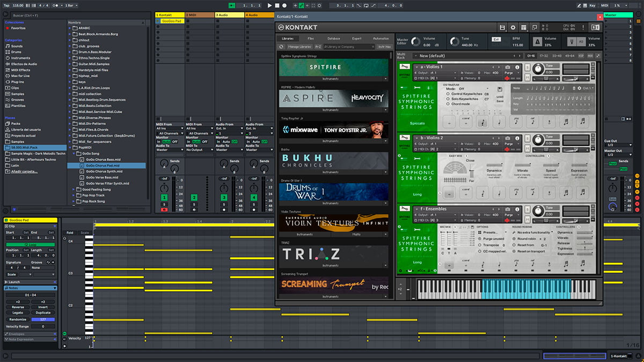Click the Kontakt rack KSP script button

pos(581,56)
